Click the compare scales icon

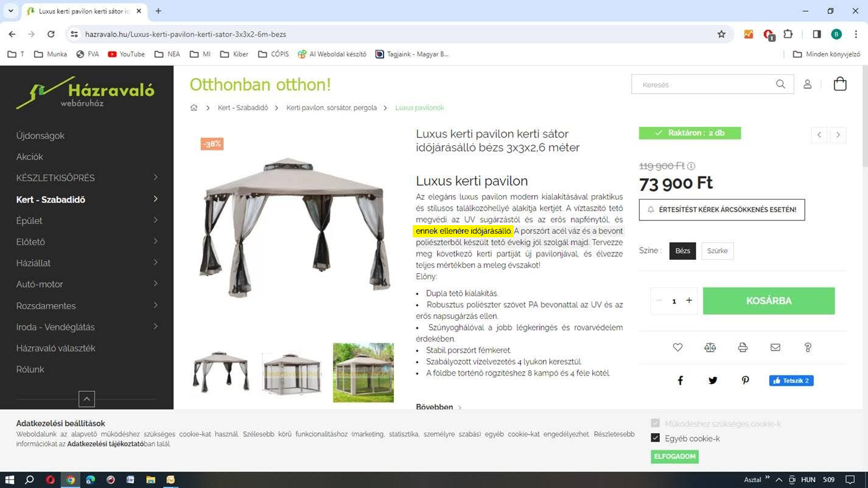pyautogui.click(x=710, y=347)
